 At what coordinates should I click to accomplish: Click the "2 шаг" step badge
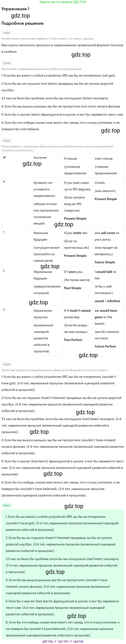pyautogui.click(x=7, y=63)
